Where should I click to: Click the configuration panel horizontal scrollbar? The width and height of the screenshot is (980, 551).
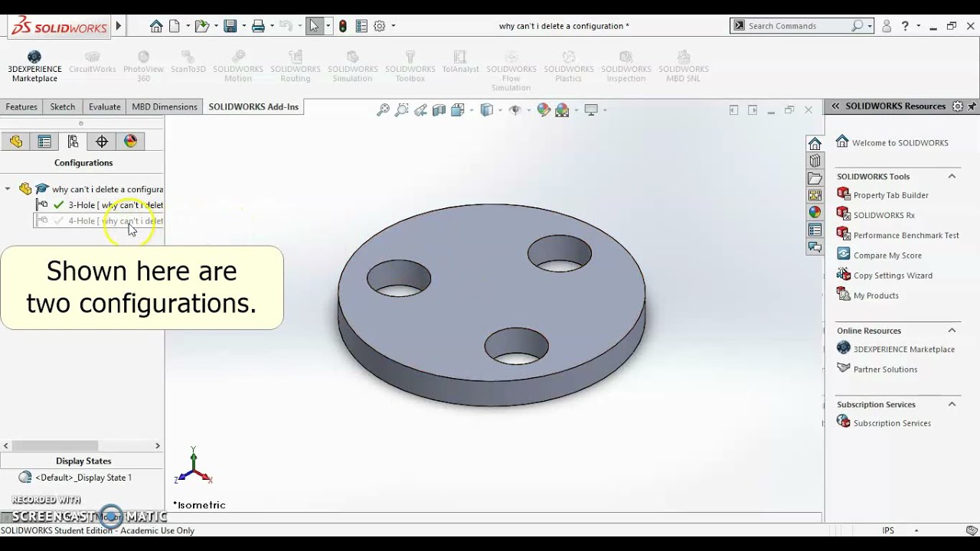[54, 445]
